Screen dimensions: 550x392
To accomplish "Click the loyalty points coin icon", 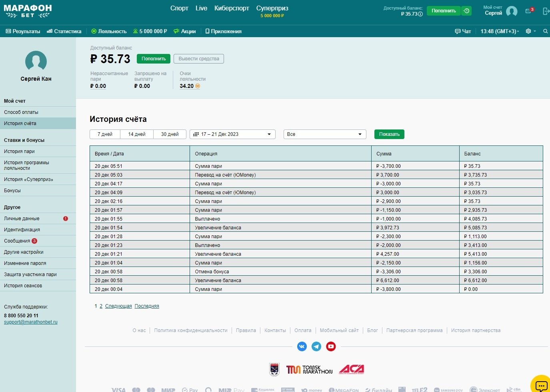I will [x=198, y=86].
